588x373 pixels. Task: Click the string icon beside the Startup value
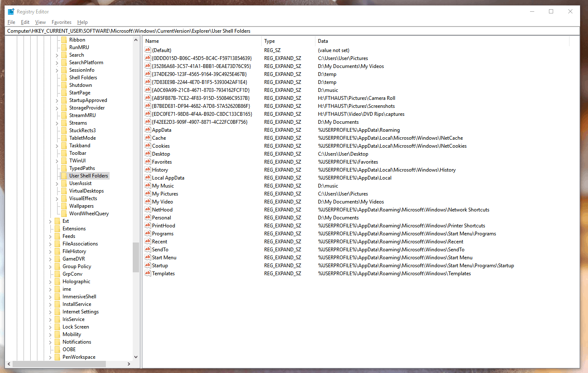[x=147, y=265]
